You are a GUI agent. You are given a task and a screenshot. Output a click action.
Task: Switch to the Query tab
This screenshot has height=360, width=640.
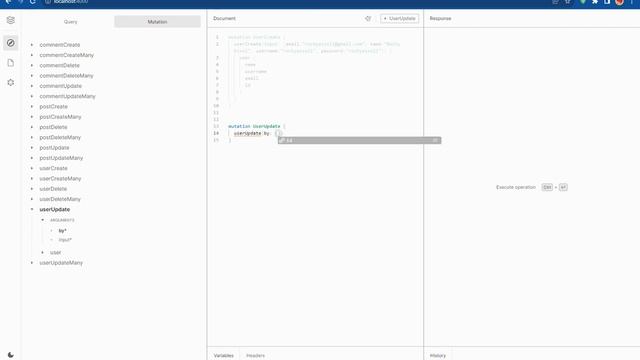71,22
